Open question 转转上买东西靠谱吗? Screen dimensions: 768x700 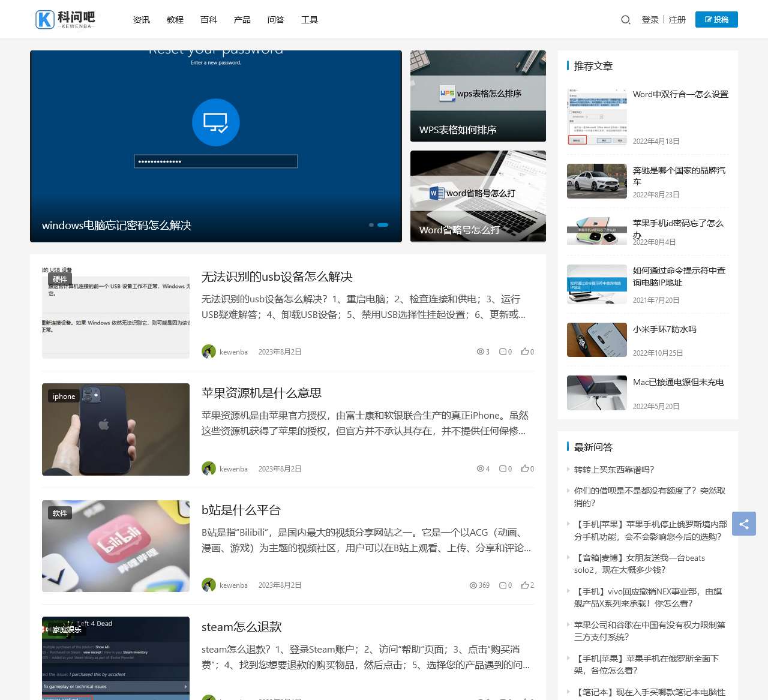[x=614, y=470]
